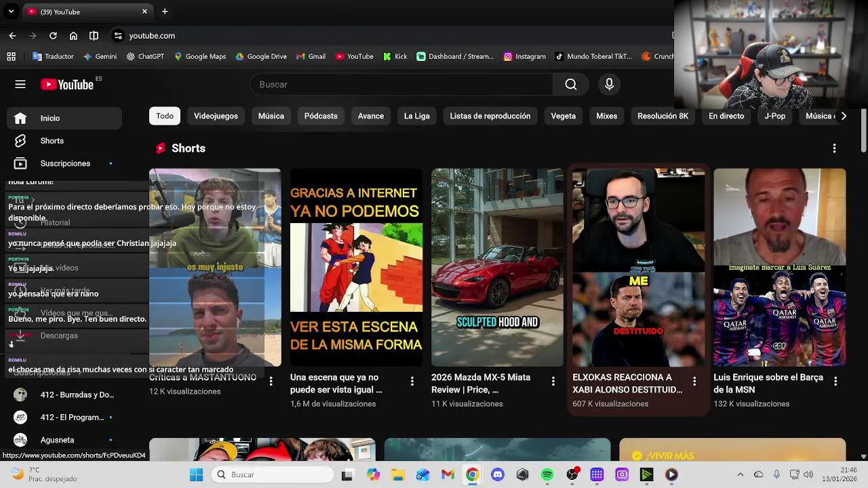The height and width of the screenshot is (488, 868).
Task: Open the Chrome apps grid
Action: click(x=11, y=56)
